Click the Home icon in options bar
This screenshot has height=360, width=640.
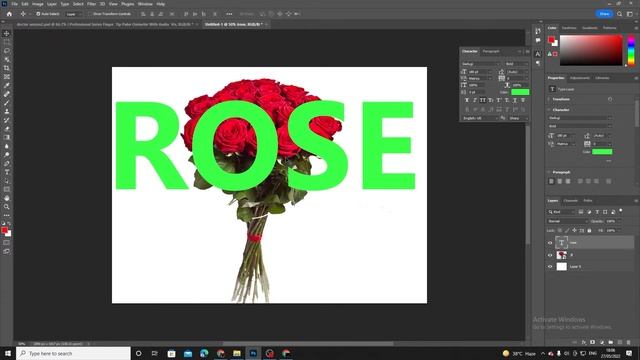pyautogui.click(x=9, y=14)
